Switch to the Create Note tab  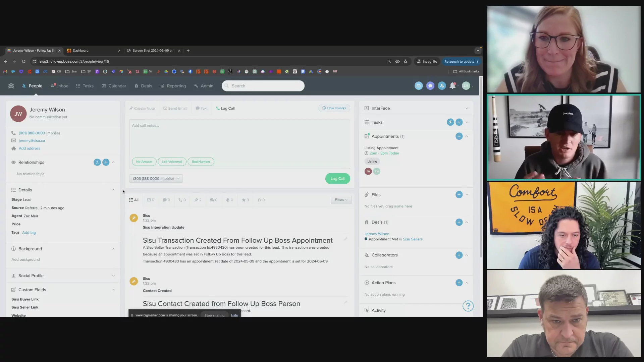(x=142, y=109)
